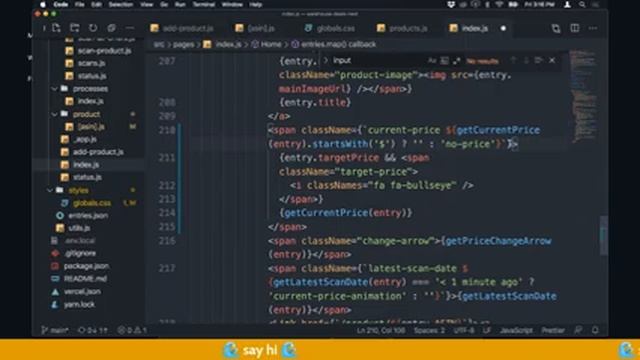Click find in selection icon
This screenshot has width=640, height=360.
(x=538, y=60)
